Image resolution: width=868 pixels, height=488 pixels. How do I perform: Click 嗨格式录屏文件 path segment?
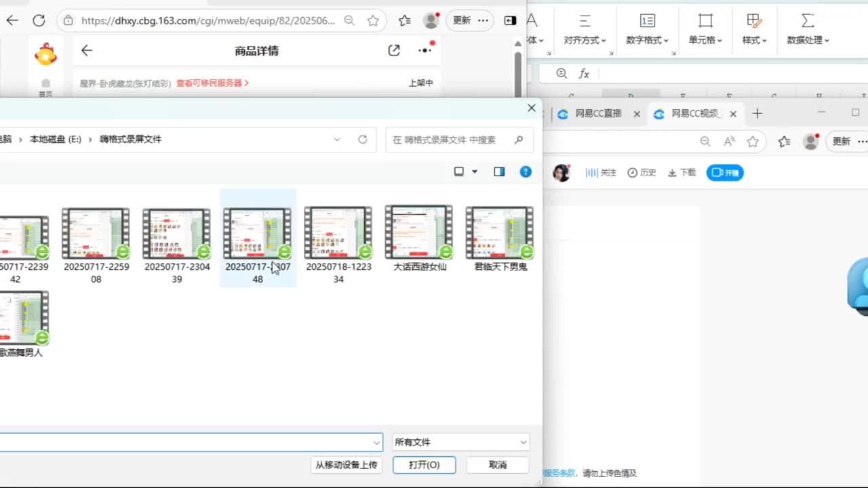131,139
